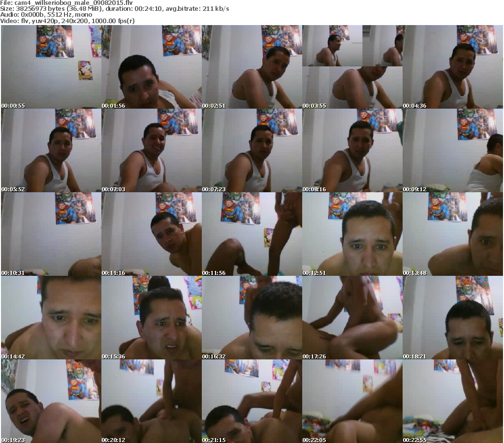504x443 pixels.
Task: Open the thumbnail stamped 00:10:31
Action: 51,234
